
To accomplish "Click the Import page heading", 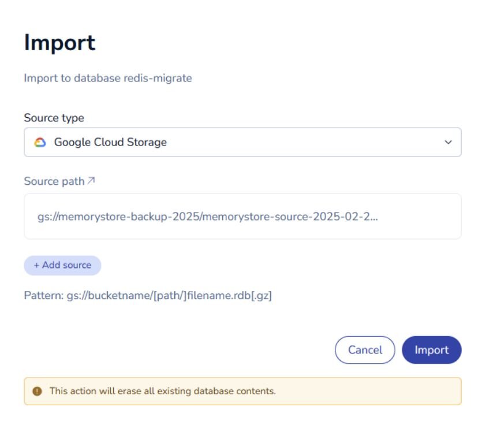I will pos(61,42).
